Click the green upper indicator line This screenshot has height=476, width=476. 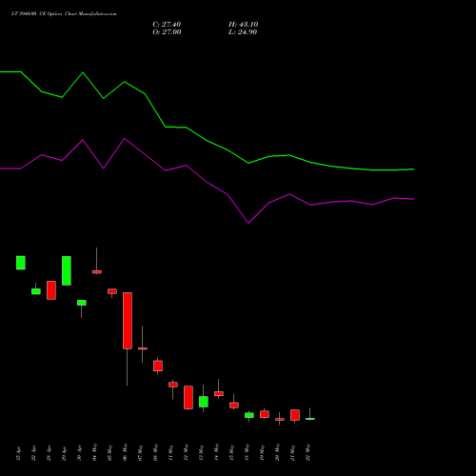coord(207,140)
